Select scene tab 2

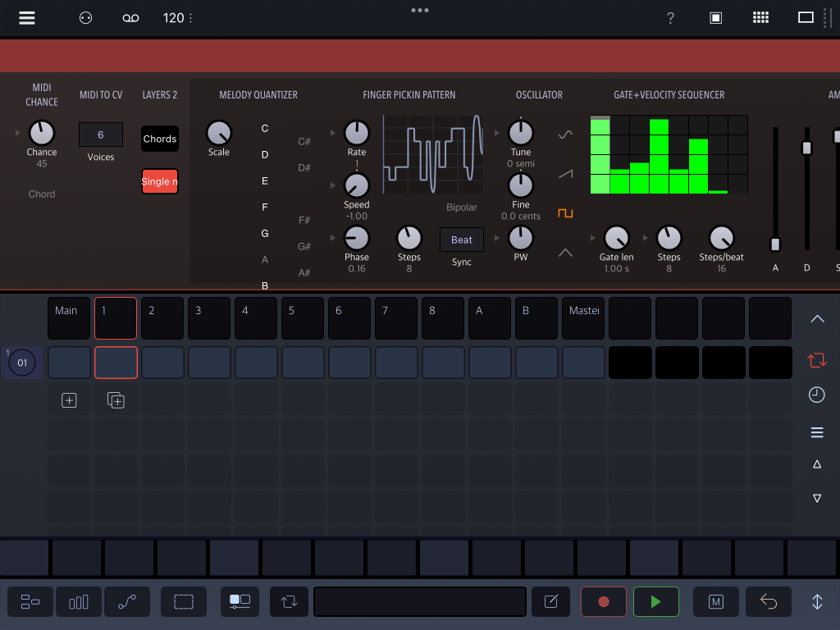[162, 318]
